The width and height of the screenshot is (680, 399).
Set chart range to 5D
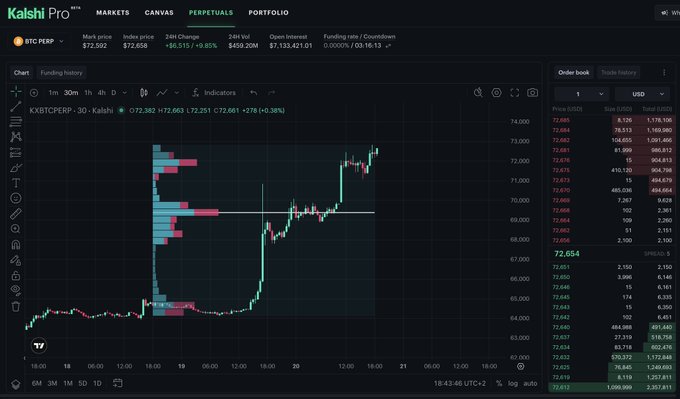[x=82, y=383]
